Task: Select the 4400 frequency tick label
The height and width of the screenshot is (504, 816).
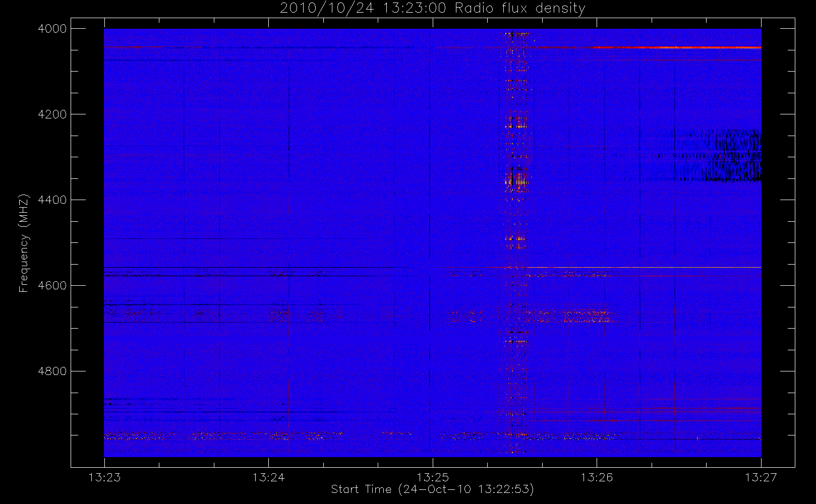Action: (x=52, y=200)
